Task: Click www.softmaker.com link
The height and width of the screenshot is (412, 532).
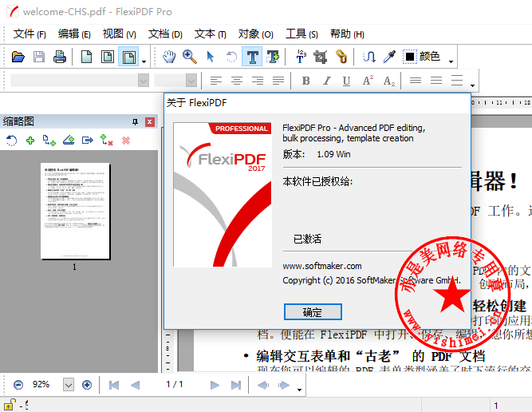Action: 322,266
